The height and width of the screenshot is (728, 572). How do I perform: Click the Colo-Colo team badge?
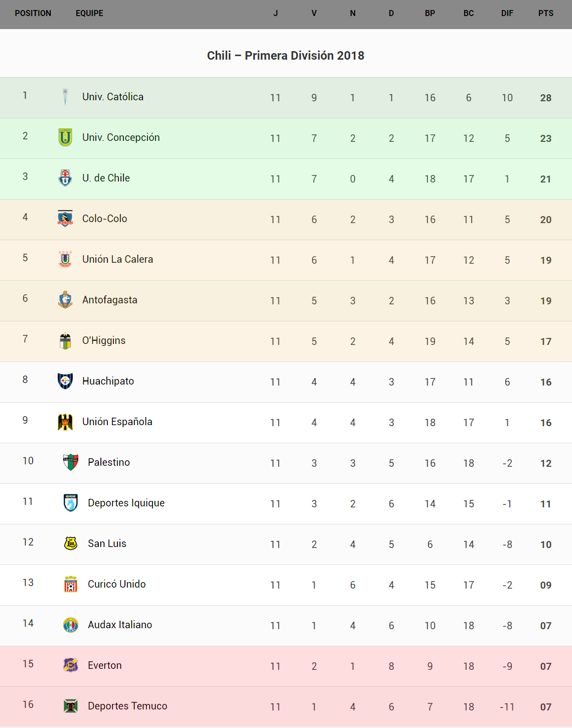pos(65,219)
